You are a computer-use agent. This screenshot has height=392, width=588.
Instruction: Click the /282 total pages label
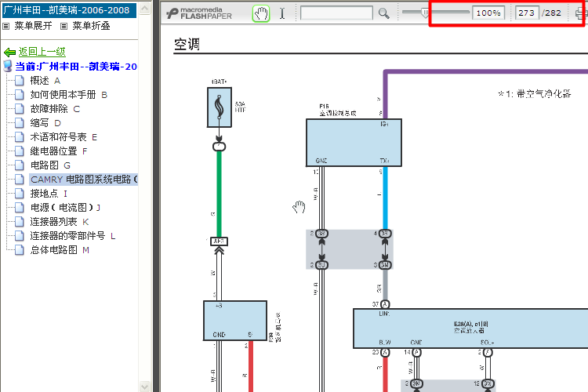pos(552,13)
